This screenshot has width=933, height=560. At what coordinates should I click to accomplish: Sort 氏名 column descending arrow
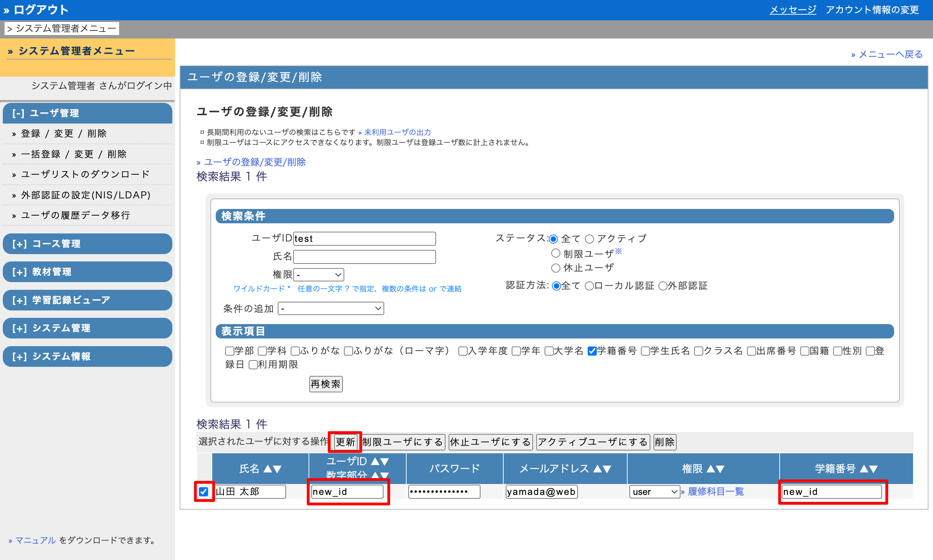[x=277, y=469]
